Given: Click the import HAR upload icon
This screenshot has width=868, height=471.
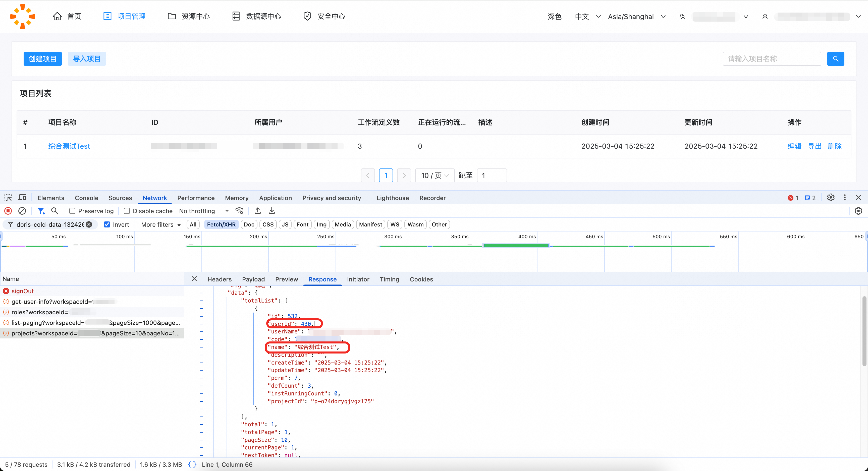Looking at the screenshot, I should point(257,211).
